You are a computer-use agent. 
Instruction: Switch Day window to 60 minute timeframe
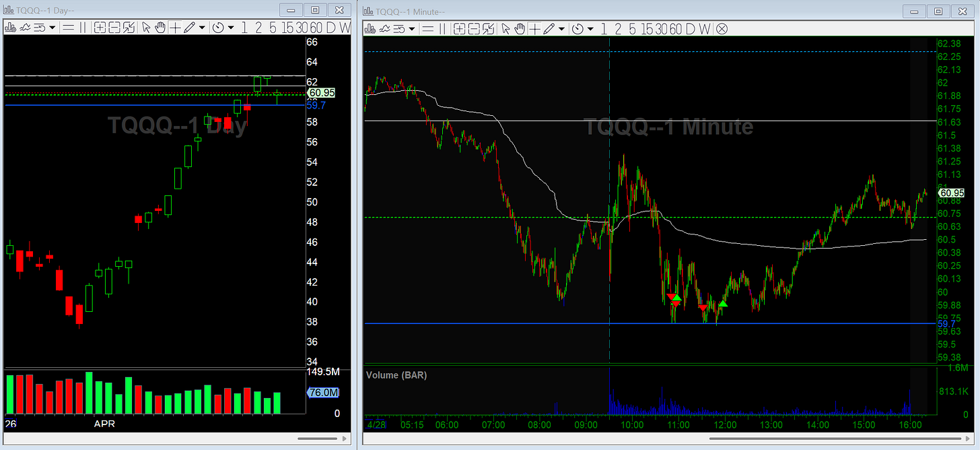(x=316, y=28)
